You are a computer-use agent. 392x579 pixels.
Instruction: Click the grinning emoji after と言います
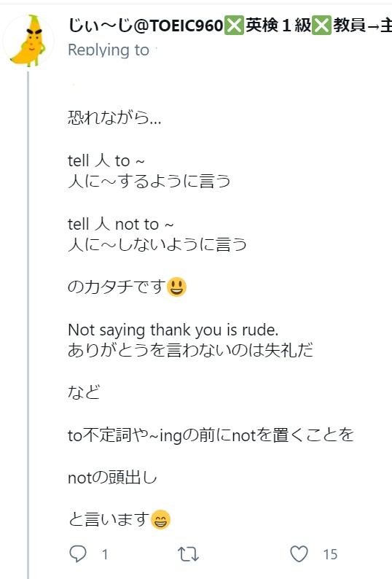[160, 519]
